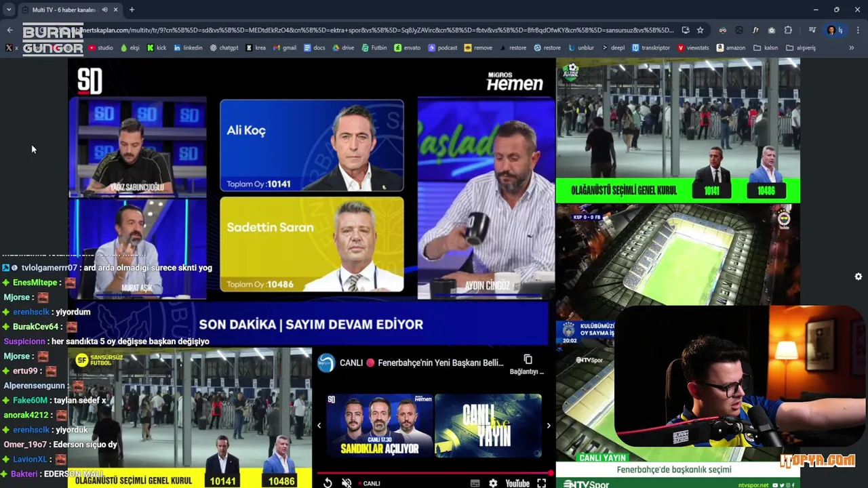Close the Multi TV tab
The image size is (868, 488).
(x=116, y=9)
